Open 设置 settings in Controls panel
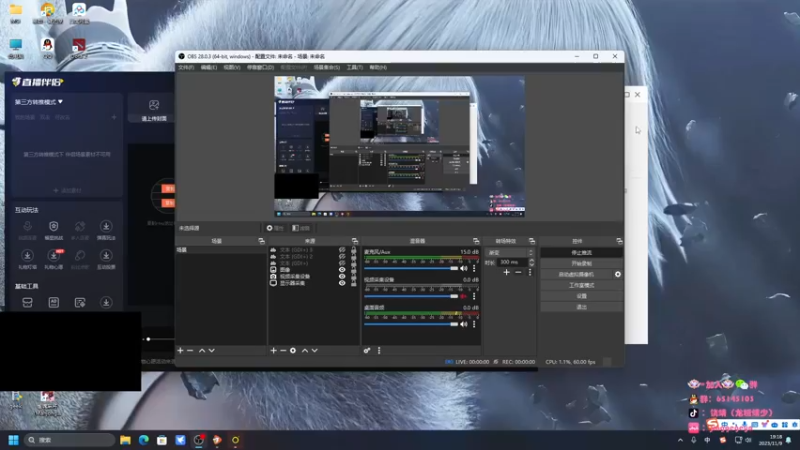 pyautogui.click(x=582, y=296)
